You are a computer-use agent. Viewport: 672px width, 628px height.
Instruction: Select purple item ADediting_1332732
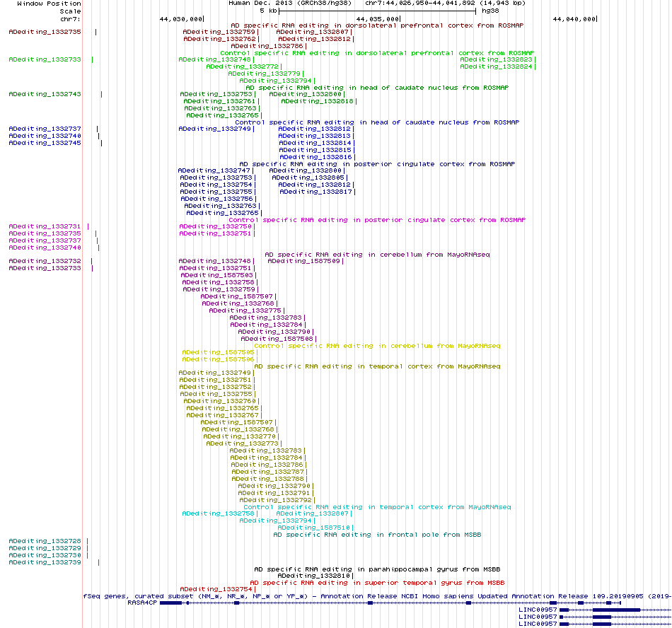coord(45,261)
